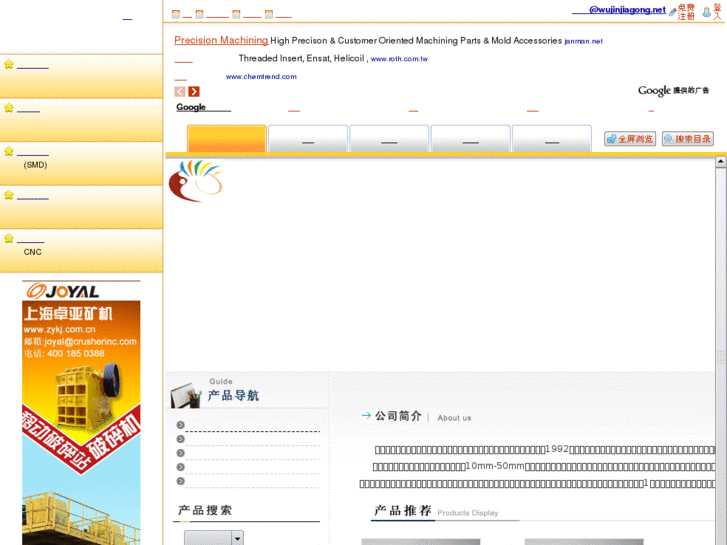
Task: Show previous ads with left arrow button
Action: pyautogui.click(x=180, y=91)
